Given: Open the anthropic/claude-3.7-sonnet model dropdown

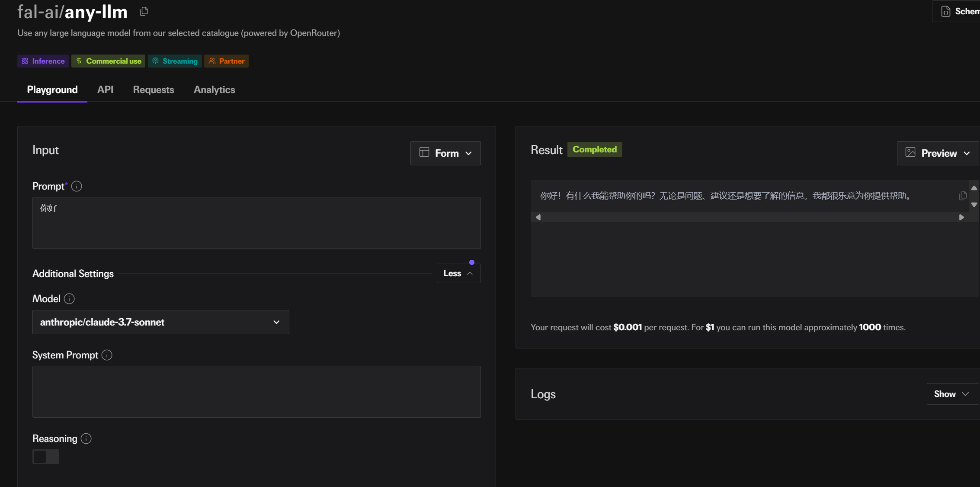Looking at the screenshot, I should pyautogui.click(x=161, y=322).
